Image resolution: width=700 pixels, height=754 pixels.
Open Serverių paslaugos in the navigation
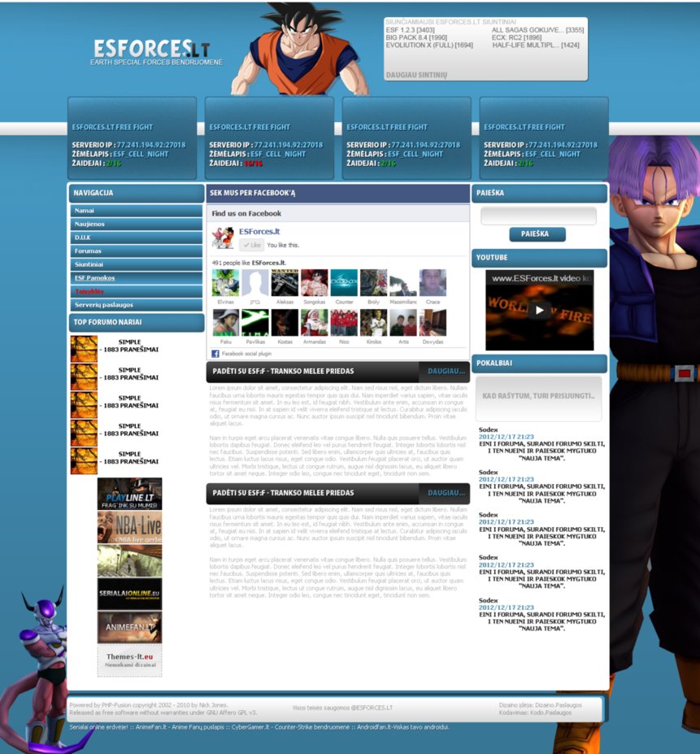[137, 305]
